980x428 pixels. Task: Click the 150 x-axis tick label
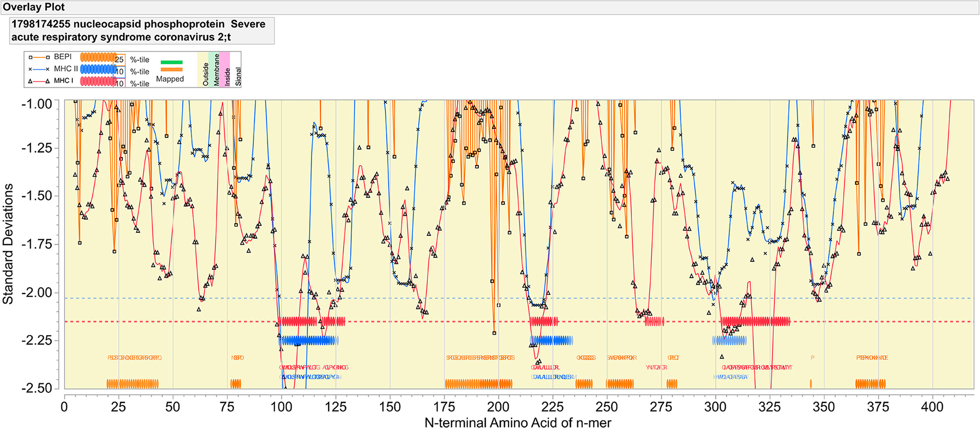pyautogui.click(x=390, y=407)
